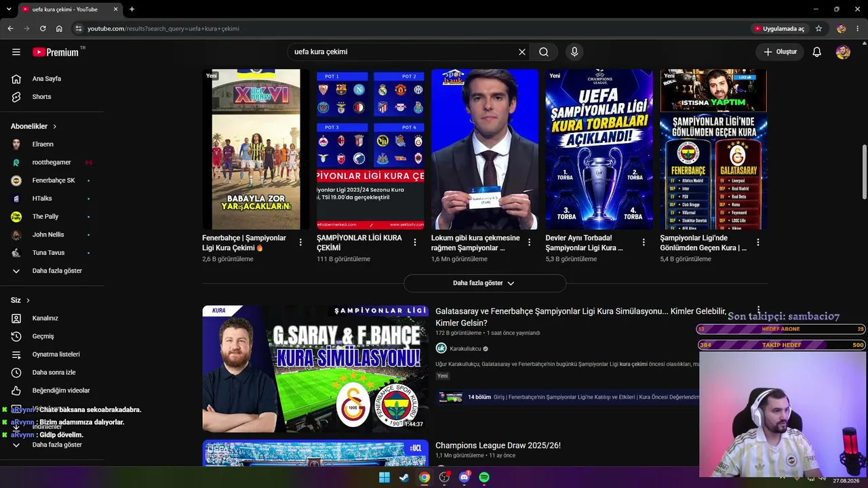Viewport: 868px width, 488px height.
Task: Switch to Chrome on the taskbar
Action: 424,477
